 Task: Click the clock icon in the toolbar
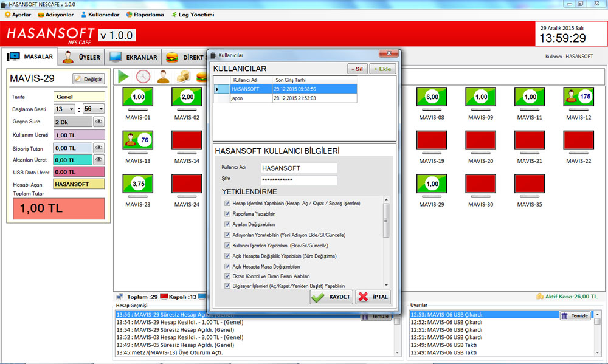coord(143,77)
